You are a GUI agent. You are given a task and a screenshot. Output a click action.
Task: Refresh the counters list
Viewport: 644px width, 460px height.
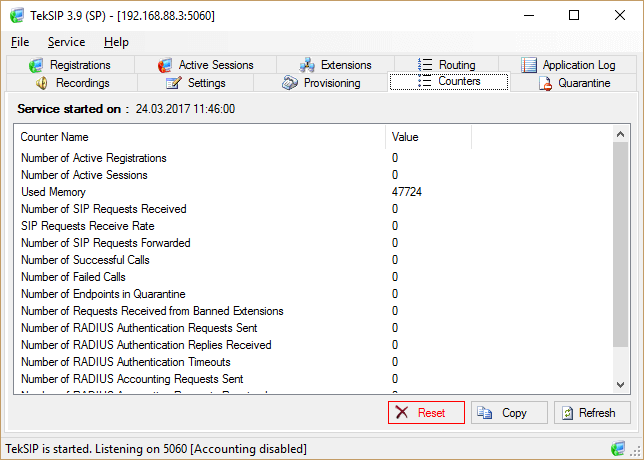592,412
